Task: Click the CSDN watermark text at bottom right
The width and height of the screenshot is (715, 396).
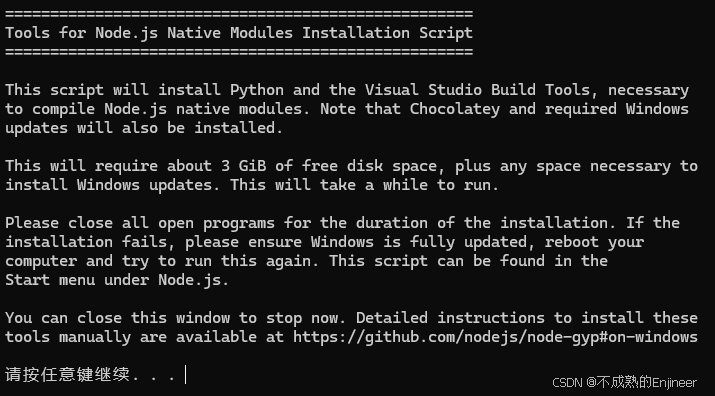Action: tap(624, 382)
